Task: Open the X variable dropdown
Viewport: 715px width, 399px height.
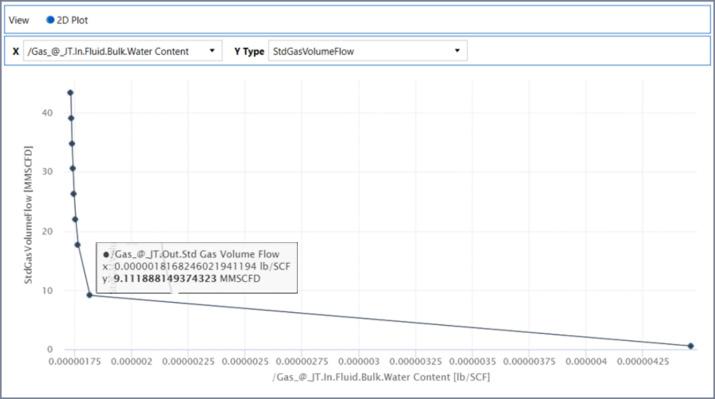Action: (x=122, y=51)
